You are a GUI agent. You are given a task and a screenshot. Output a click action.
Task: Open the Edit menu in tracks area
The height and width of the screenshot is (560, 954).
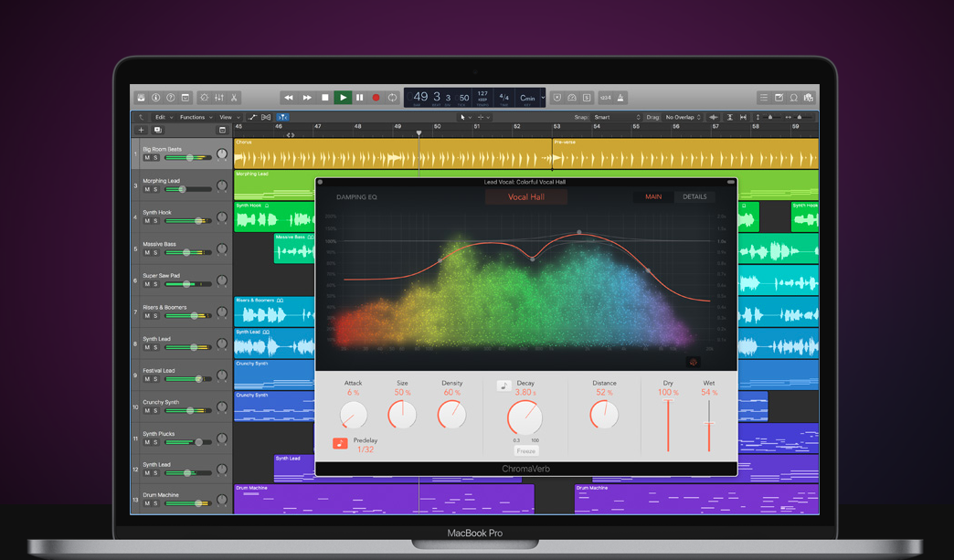pos(163,117)
